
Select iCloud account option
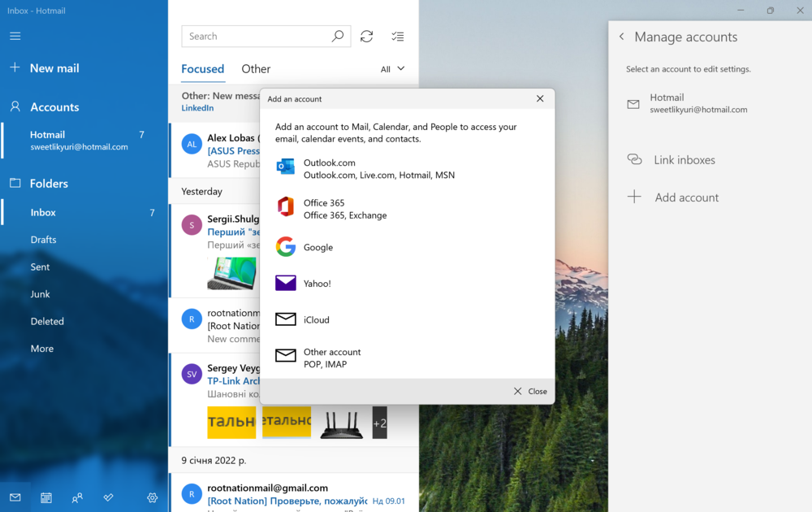pyautogui.click(x=316, y=319)
